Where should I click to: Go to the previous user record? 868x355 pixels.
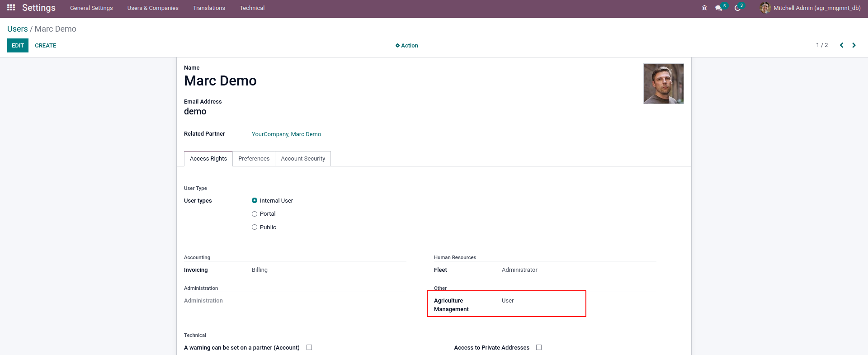click(841, 45)
